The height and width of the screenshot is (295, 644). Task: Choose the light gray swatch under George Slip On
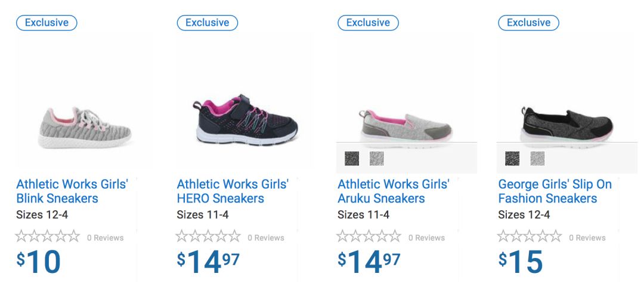[x=537, y=158]
